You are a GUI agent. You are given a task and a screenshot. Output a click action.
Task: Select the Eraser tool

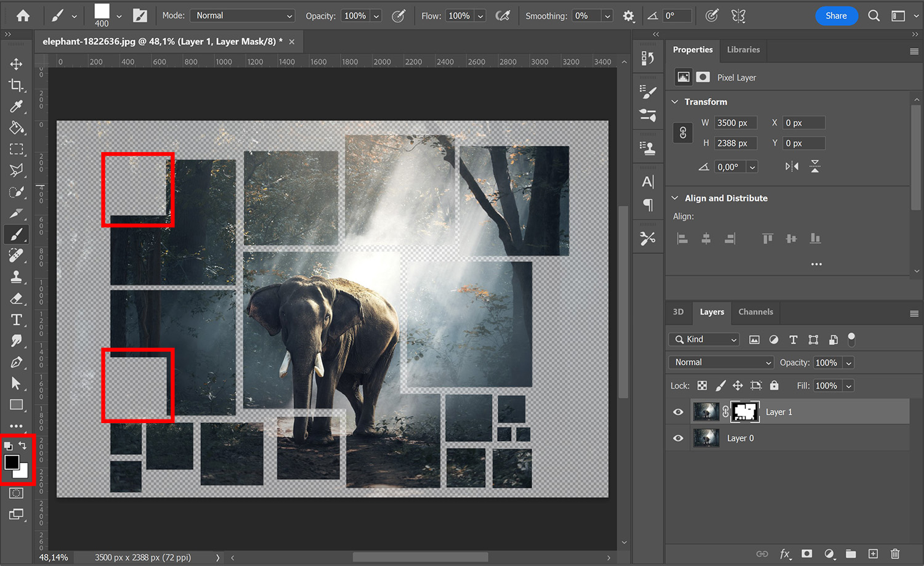pos(16,299)
